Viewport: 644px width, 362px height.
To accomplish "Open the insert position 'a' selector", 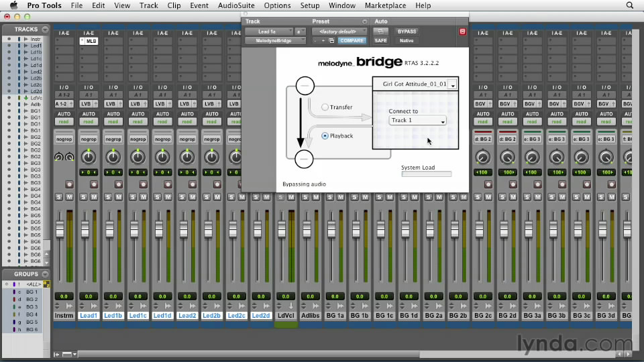I will point(301,32).
